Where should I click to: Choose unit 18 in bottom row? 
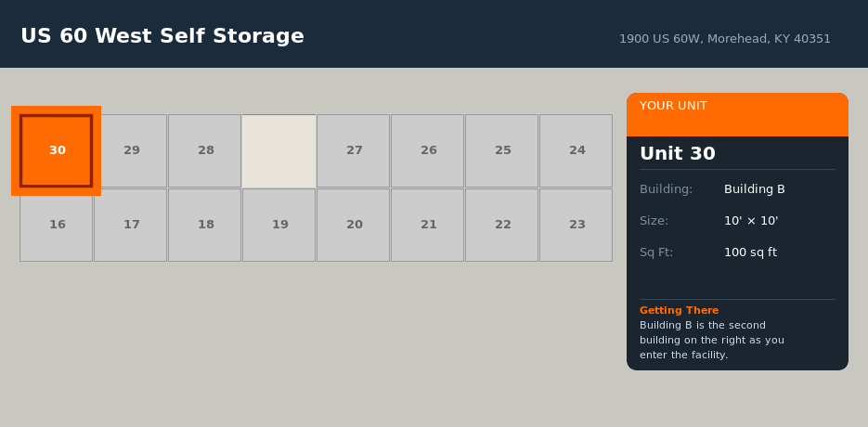click(x=205, y=225)
